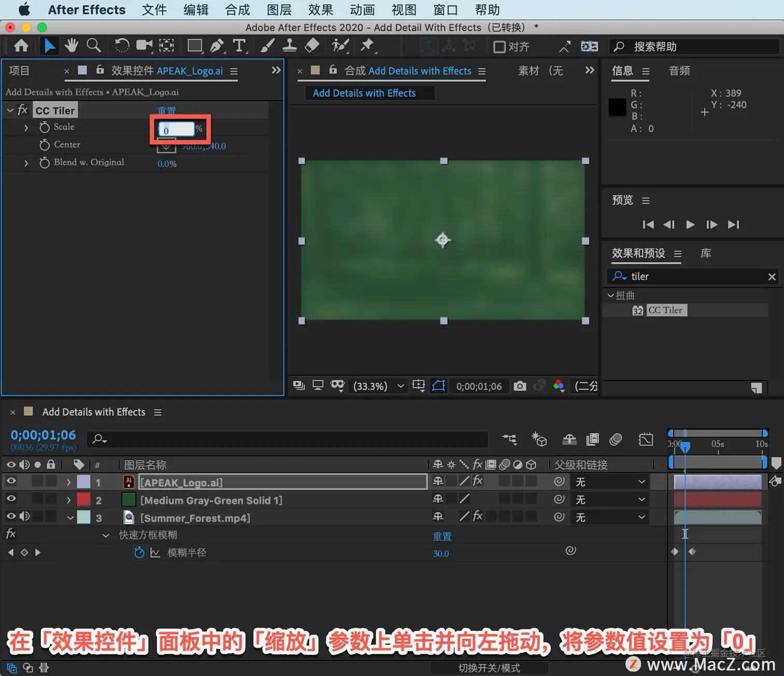The height and width of the screenshot is (676, 784).
Task: Open Composition Mini-Flowchart icon in timeline
Action: pos(510,440)
